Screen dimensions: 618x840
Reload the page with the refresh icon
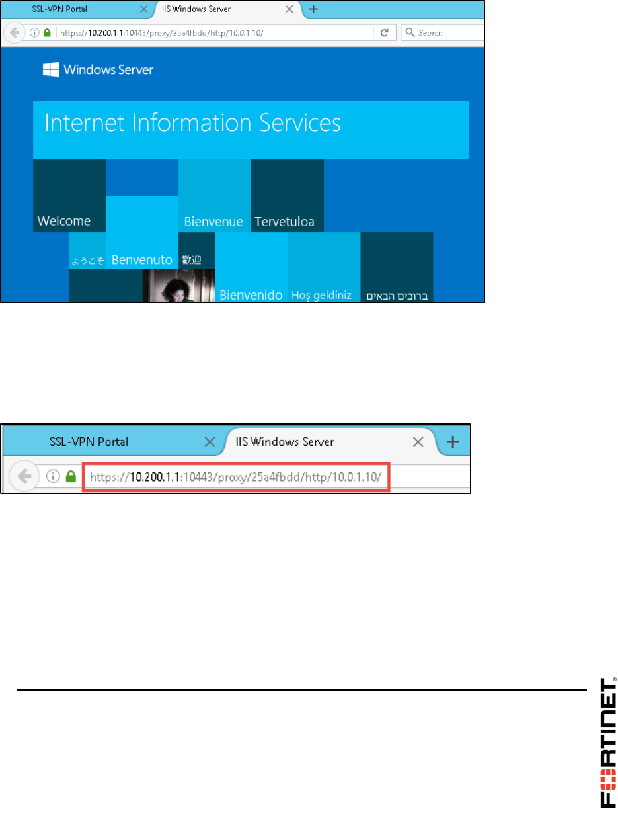384,32
